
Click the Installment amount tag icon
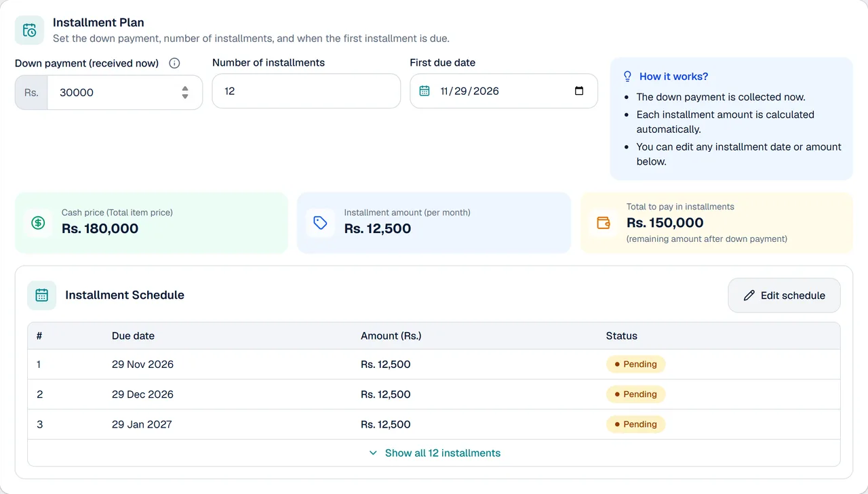(x=320, y=222)
